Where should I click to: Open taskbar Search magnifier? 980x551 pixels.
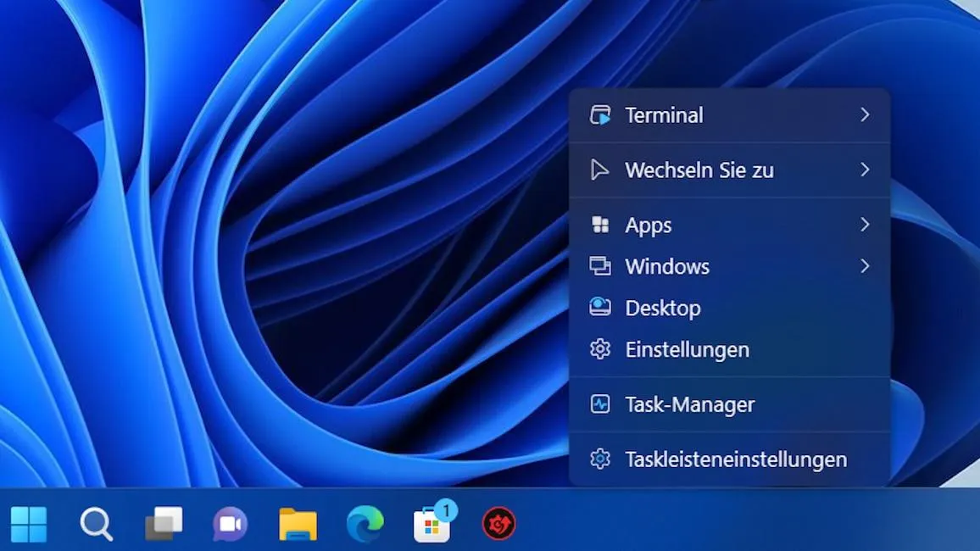click(x=97, y=524)
